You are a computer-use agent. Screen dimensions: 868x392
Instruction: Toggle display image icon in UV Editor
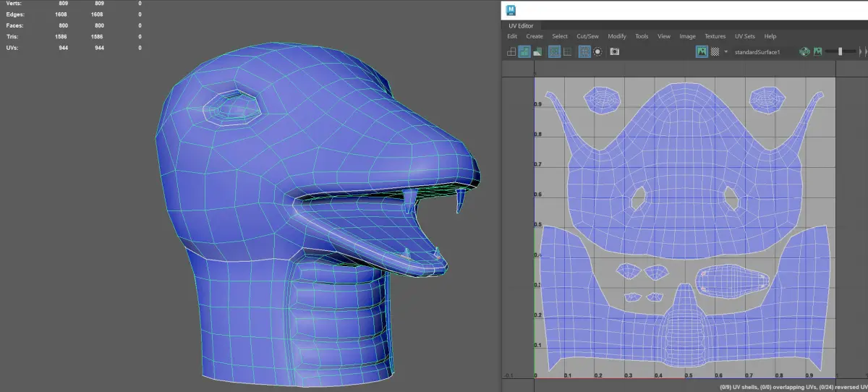click(702, 52)
